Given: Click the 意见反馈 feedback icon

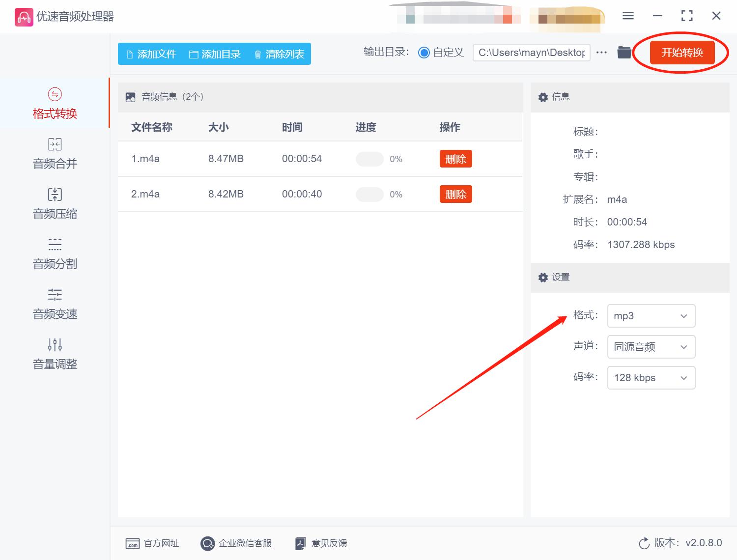Looking at the screenshot, I should click(x=300, y=543).
